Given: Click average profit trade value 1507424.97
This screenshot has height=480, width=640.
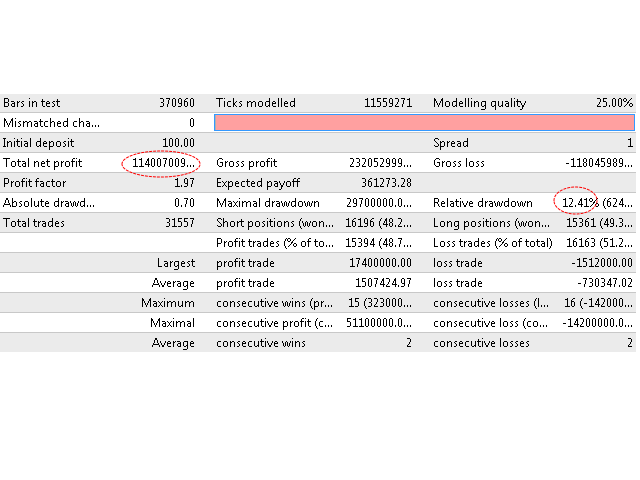Looking at the screenshot, I should click(x=383, y=283).
